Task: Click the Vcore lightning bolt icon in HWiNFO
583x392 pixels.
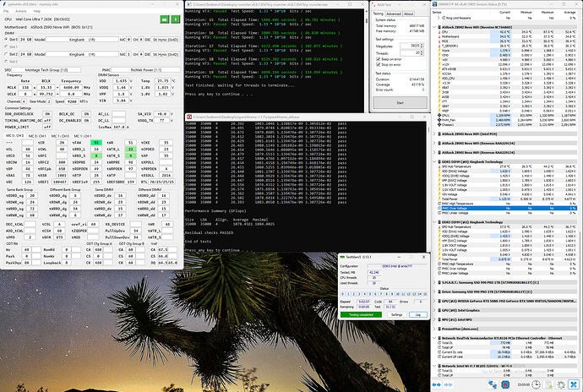Action: coord(439,51)
